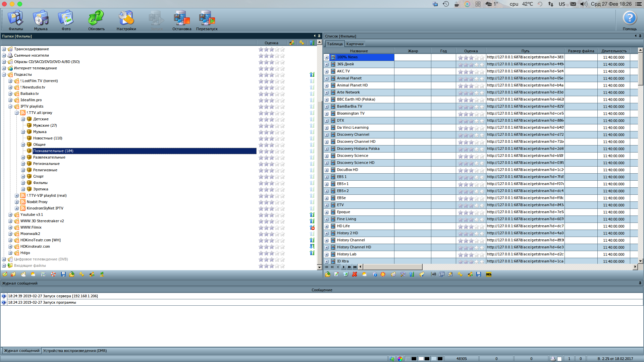
Task: Click the color wheel icon in status bar
Action: pyautogui.click(x=400, y=359)
